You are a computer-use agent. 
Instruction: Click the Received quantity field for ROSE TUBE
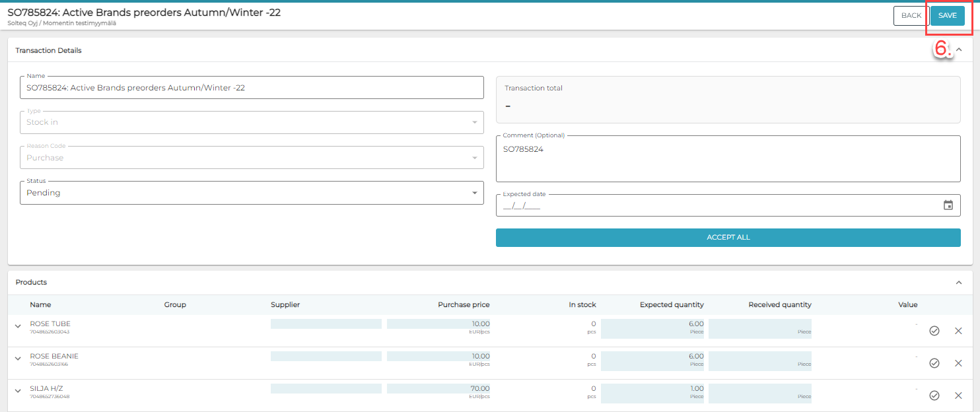(760, 328)
